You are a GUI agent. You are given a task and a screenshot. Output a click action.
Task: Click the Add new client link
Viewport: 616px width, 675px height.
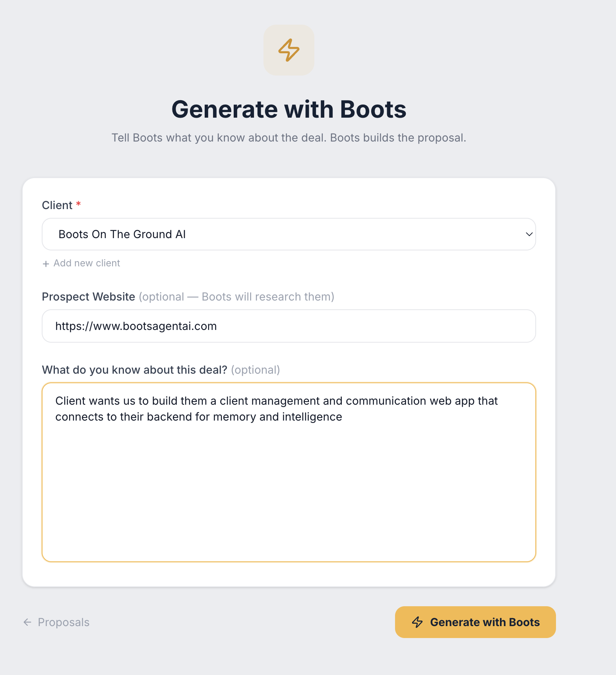(87, 263)
